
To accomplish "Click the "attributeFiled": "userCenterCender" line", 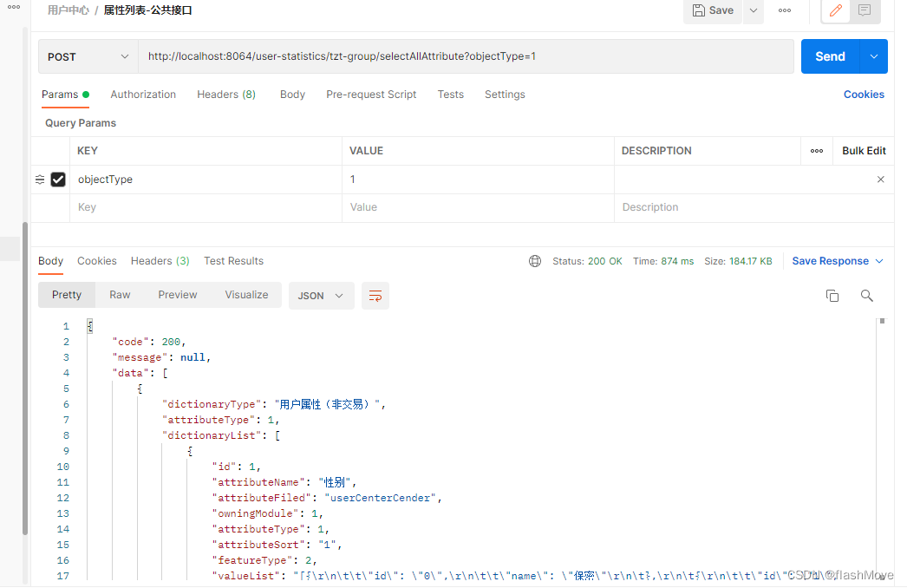I will coord(327,499).
